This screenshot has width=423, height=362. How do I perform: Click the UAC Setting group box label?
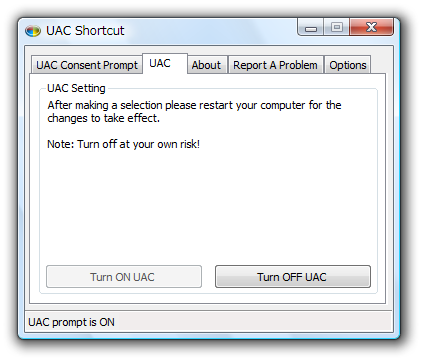[76, 88]
